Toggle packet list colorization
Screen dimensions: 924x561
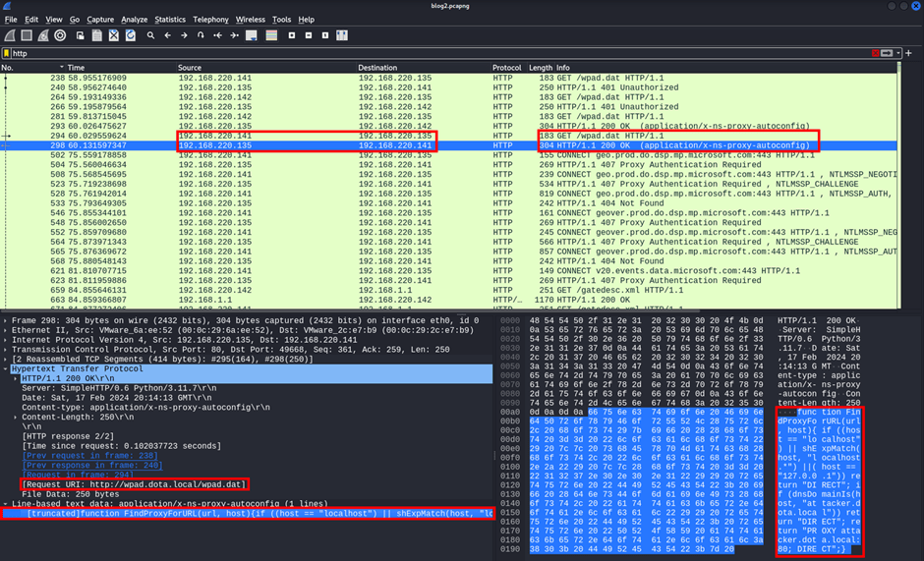pos(271,35)
